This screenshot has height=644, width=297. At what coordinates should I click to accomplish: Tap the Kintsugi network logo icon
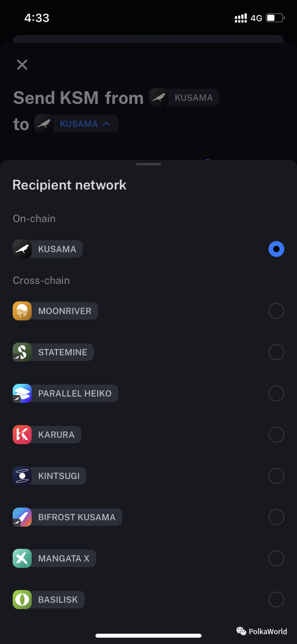[x=22, y=476]
